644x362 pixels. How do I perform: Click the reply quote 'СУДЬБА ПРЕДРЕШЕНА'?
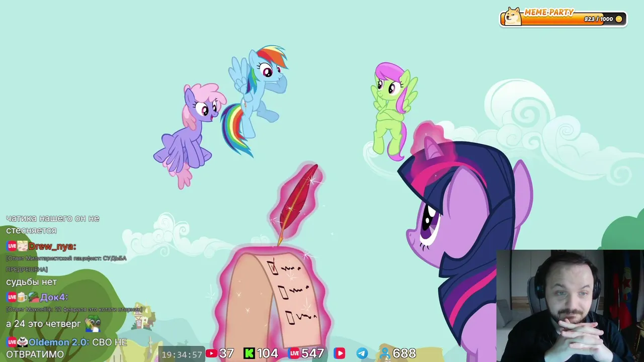tap(66, 263)
